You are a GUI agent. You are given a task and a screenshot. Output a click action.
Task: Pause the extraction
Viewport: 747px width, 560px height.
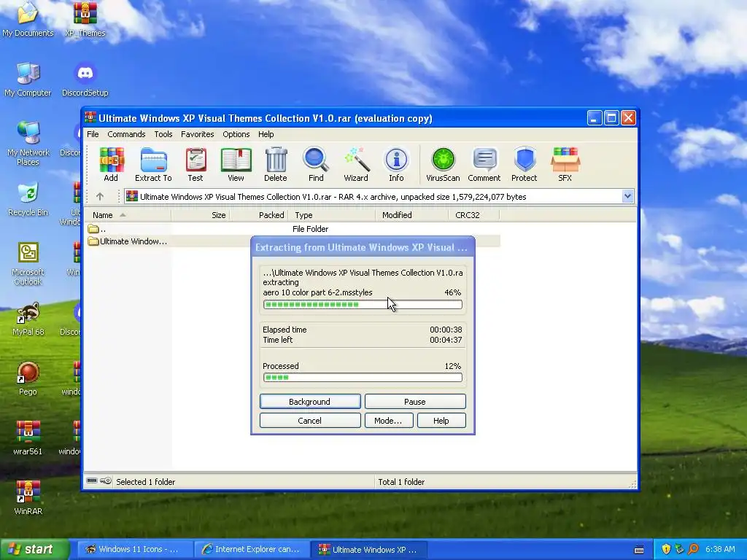[415, 402]
